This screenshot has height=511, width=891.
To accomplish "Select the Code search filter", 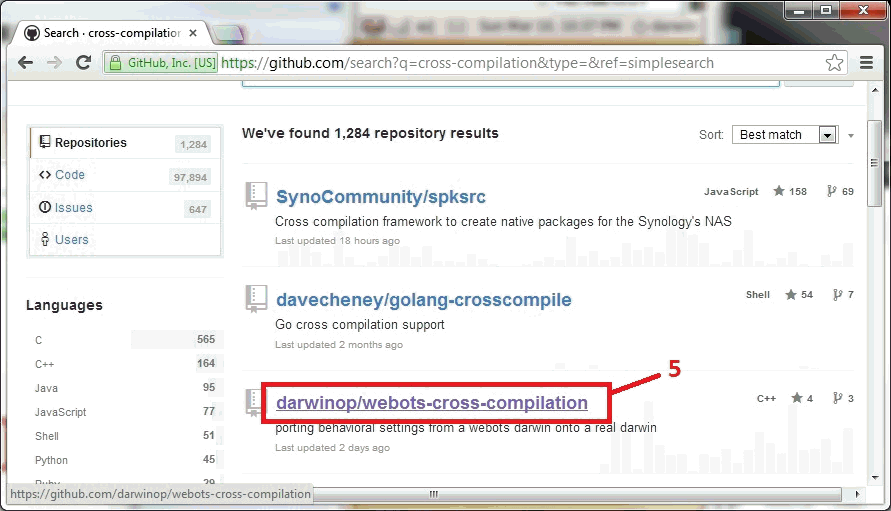I will [x=69, y=175].
